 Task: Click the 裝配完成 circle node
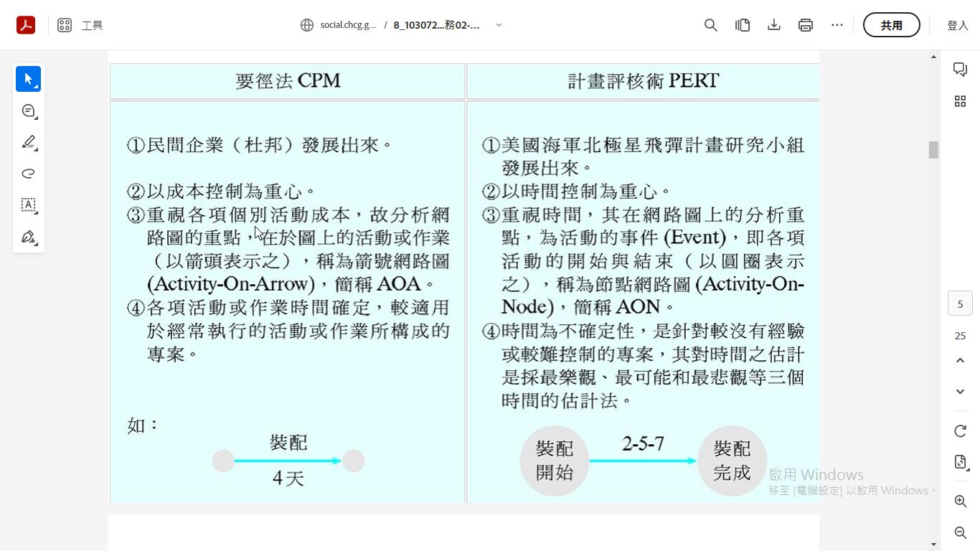pyautogui.click(x=732, y=461)
